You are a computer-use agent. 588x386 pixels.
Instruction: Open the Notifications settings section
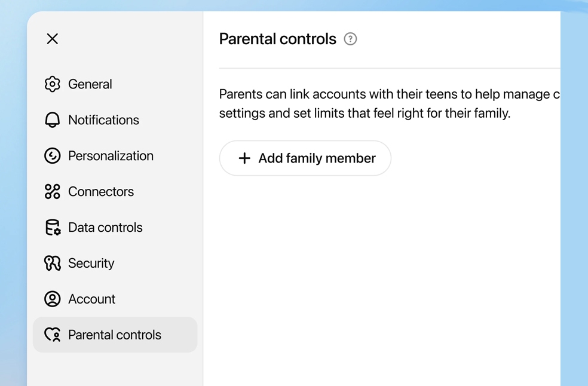click(103, 120)
